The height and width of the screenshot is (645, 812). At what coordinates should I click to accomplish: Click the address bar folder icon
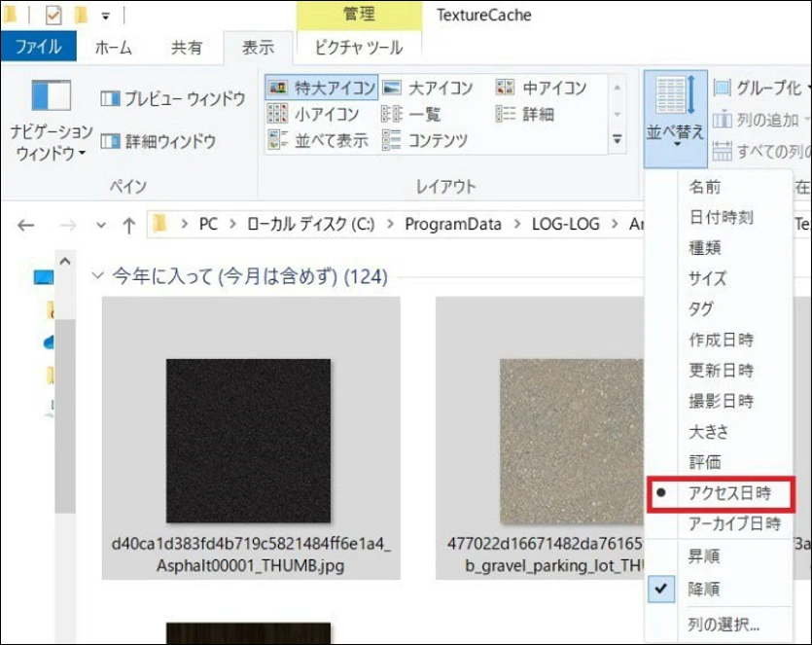160,224
